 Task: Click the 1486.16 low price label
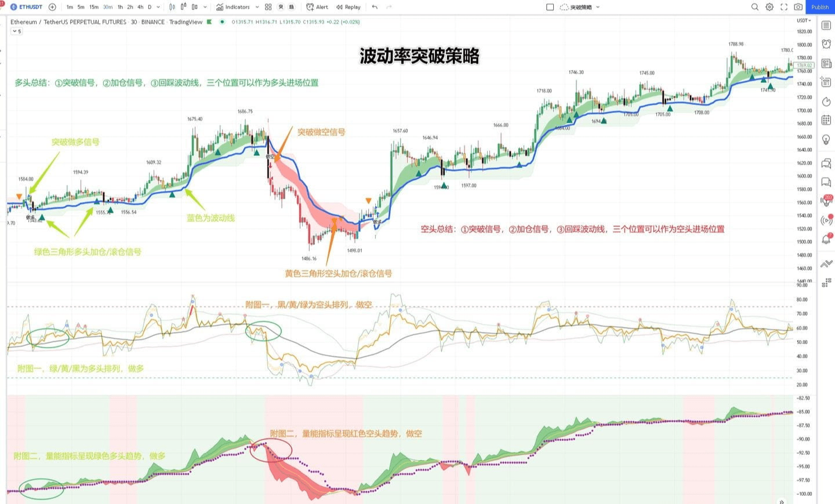click(x=309, y=258)
